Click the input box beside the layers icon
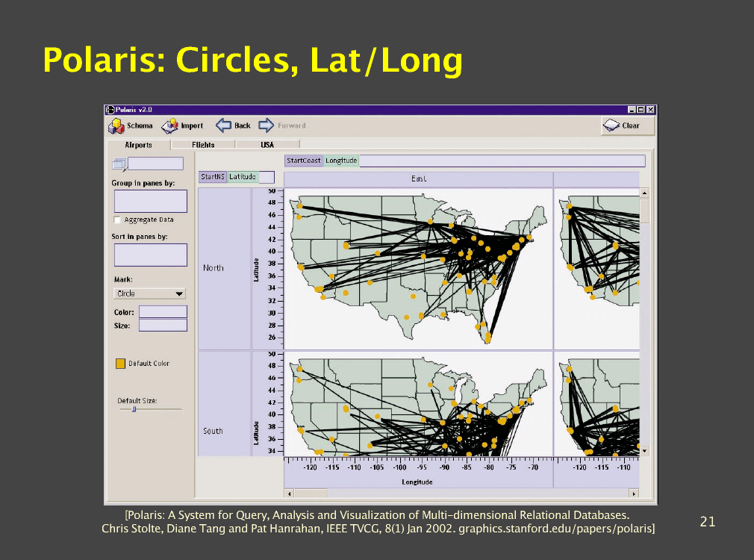 point(155,164)
